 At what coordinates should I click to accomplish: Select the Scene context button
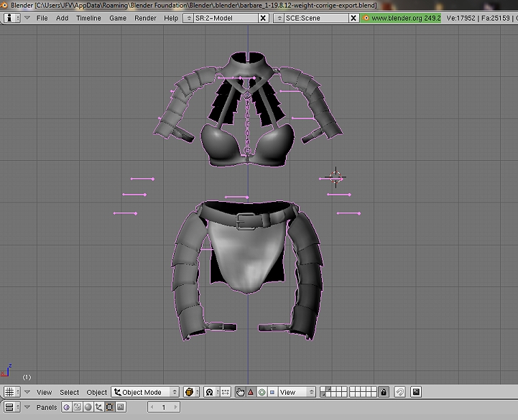click(121, 407)
